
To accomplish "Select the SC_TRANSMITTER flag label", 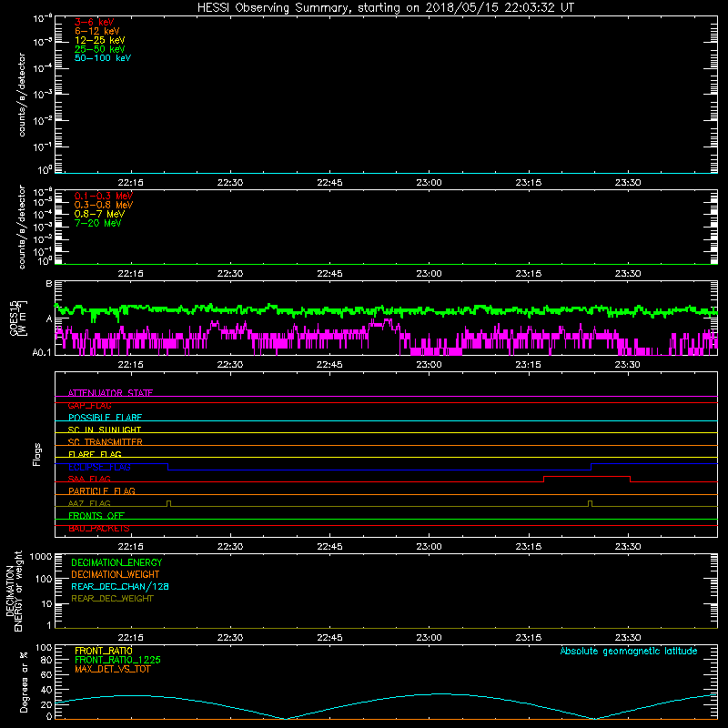I will [x=105, y=442].
